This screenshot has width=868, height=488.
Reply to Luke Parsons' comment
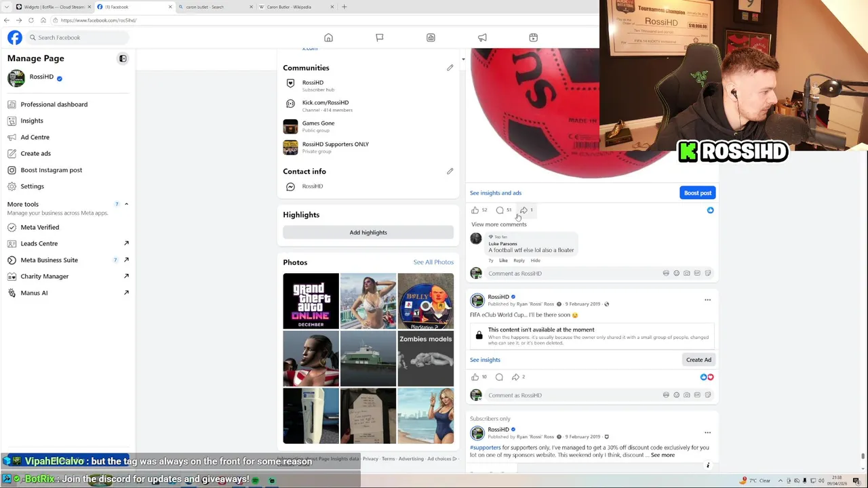(519, 260)
